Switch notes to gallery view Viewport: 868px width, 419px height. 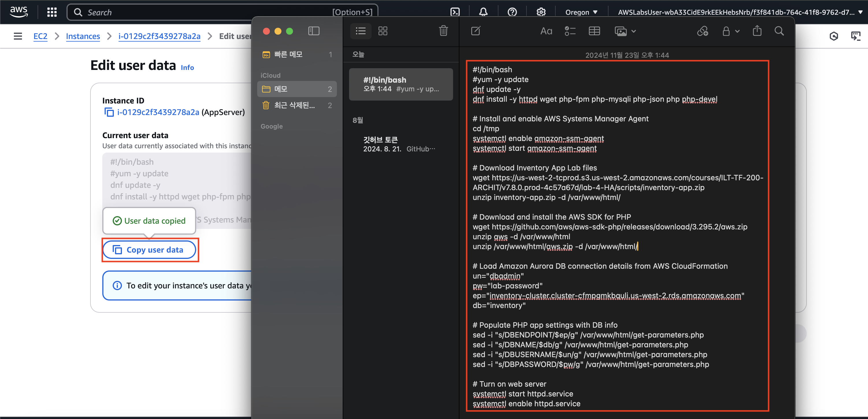click(383, 31)
